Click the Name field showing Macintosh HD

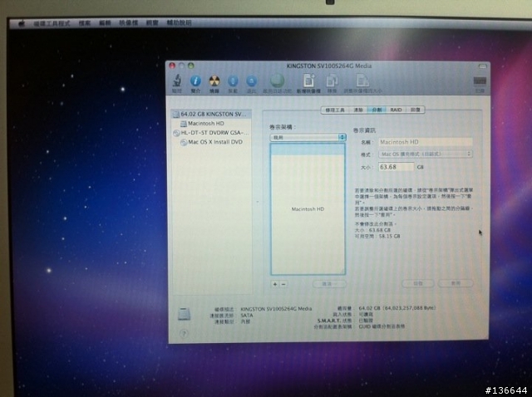[425, 142]
